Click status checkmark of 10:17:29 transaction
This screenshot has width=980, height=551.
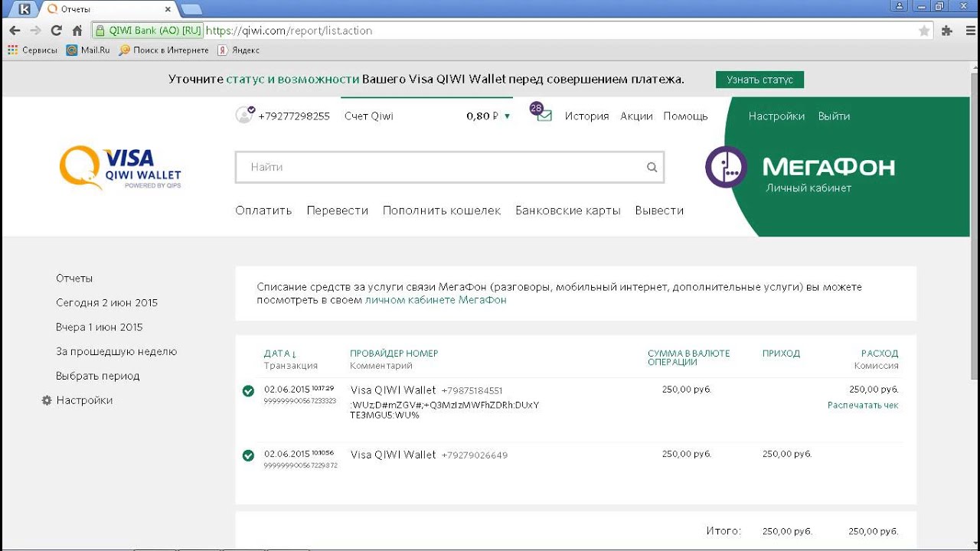pos(248,391)
